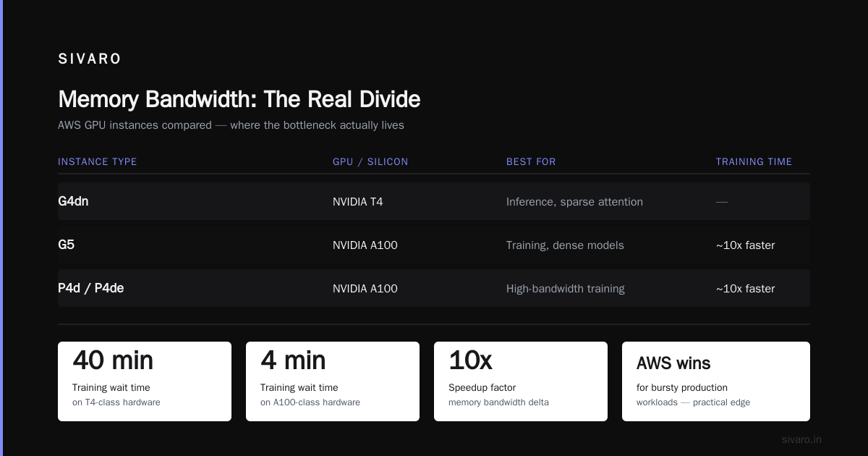The image size is (868, 456).
Task: Click the subtitle about AWS GPU instances compared
Action: point(231,125)
